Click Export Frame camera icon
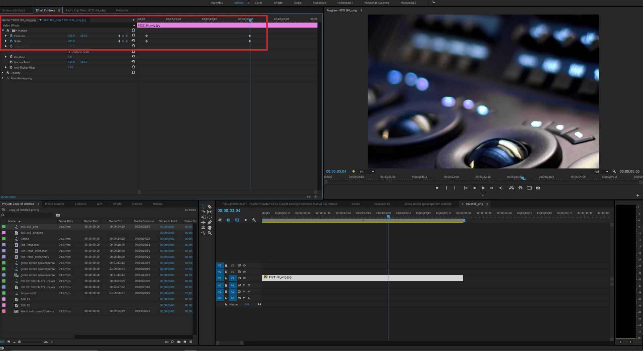 [x=538, y=188]
